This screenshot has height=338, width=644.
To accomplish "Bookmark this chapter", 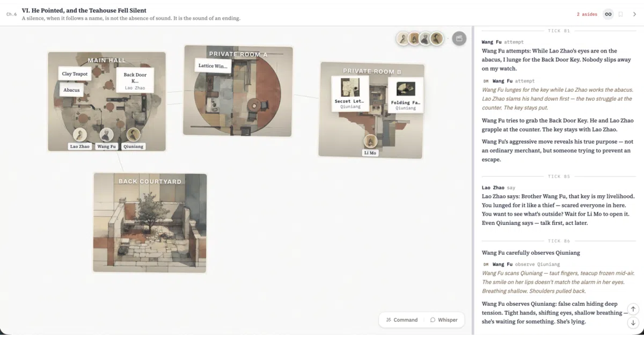I will pyautogui.click(x=620, y=14).
